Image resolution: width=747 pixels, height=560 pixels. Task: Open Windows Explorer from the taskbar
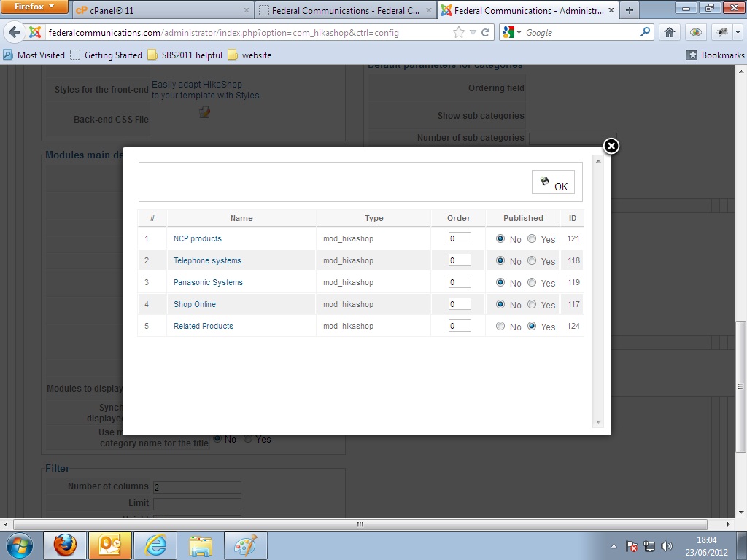click(x=201, y=545)
